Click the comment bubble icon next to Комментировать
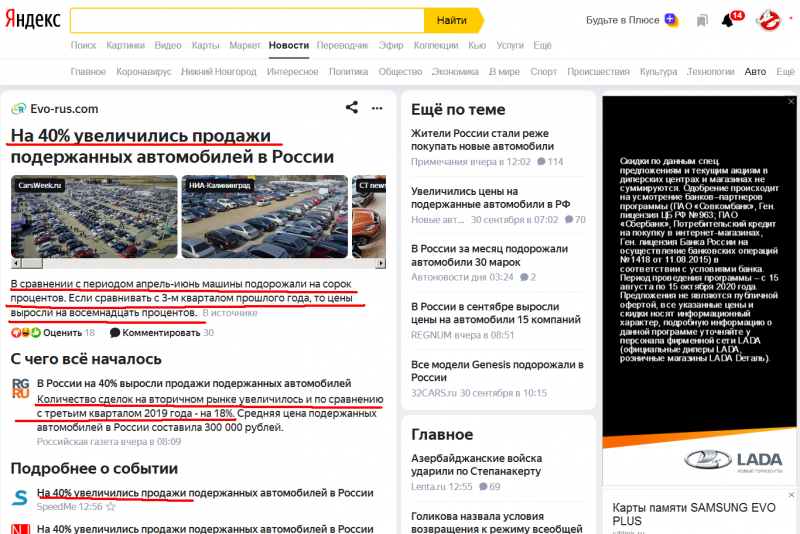Screen dimensions: 800x534 (x=115, y=333)
